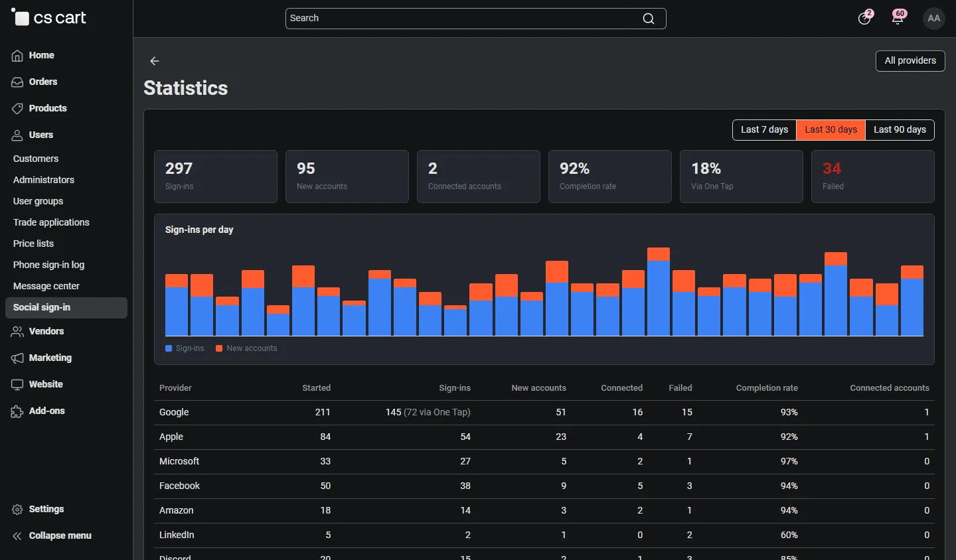Click the 18% Via One Tap card
This screenshot has width=956, height=560.
(742, 176)
